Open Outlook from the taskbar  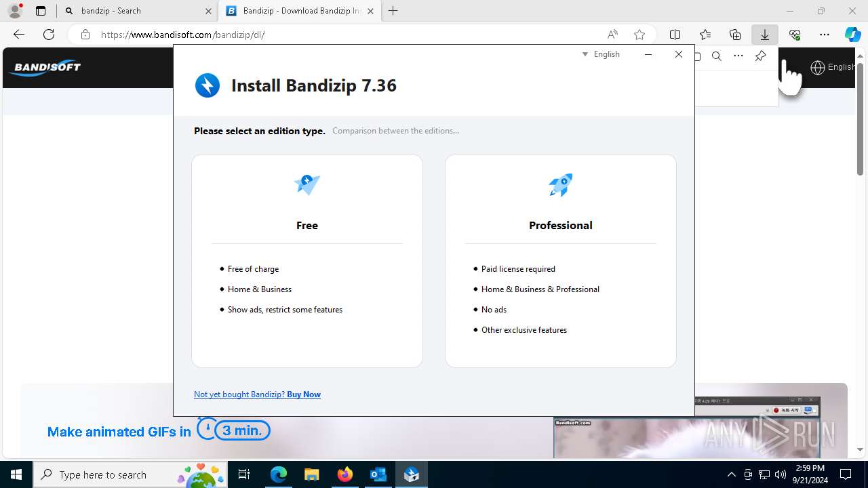pyautogui.click(x=378, y=474)
